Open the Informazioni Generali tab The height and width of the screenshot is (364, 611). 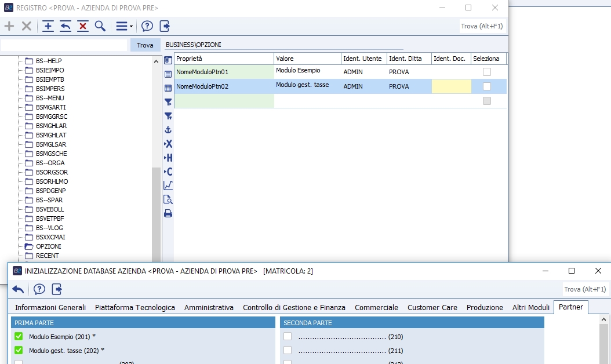tap(50, 308)
